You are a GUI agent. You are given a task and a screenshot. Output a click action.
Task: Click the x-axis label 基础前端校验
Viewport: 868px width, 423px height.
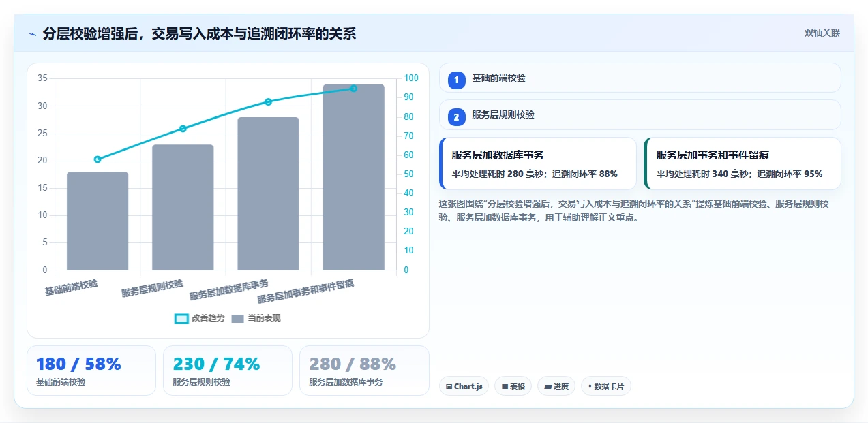[x=72, y=287]
